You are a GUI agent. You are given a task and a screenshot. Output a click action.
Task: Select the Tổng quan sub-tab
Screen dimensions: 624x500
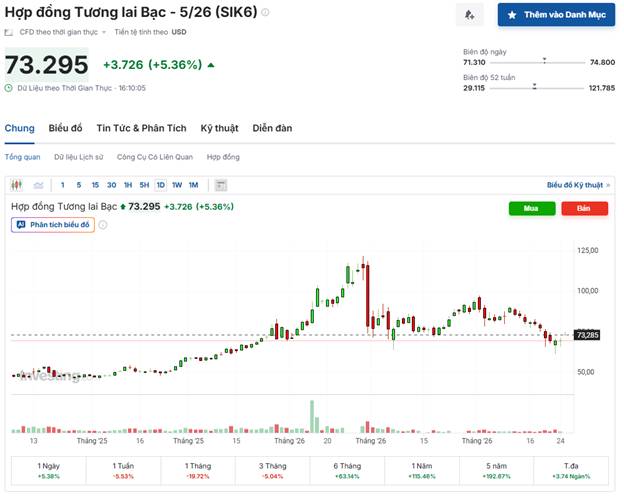click(22, 157)
